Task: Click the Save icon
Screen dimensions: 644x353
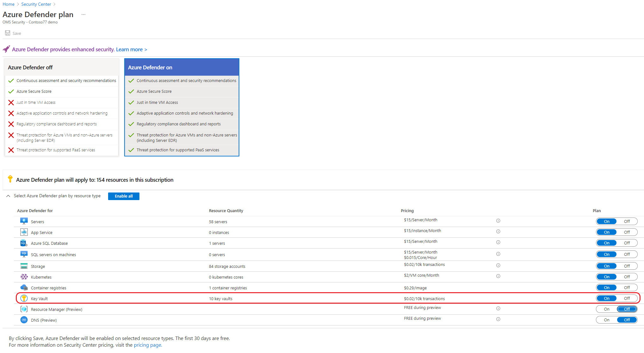Action: click(8, 33)
